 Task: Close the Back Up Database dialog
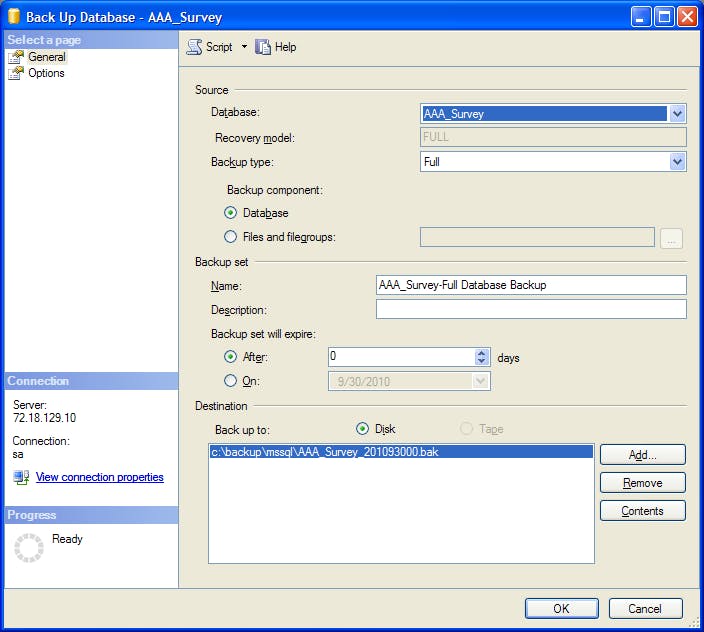(x=687, y=17)
